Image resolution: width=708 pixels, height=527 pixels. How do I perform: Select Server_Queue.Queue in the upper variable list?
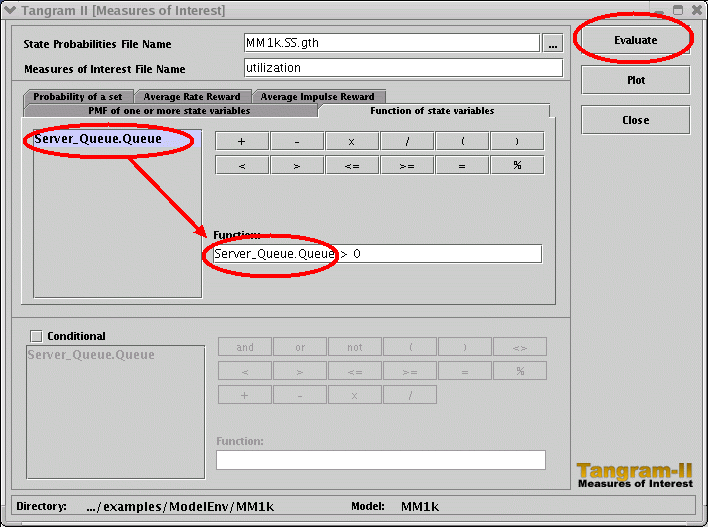tap(117, 139)
